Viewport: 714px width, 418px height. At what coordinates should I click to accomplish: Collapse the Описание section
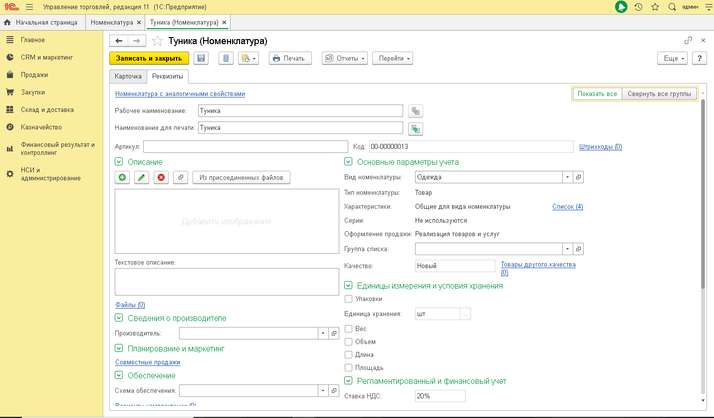point(120,161)
